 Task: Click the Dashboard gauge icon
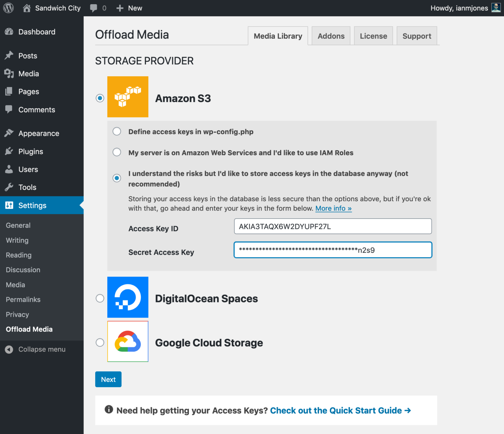point(9,32)
